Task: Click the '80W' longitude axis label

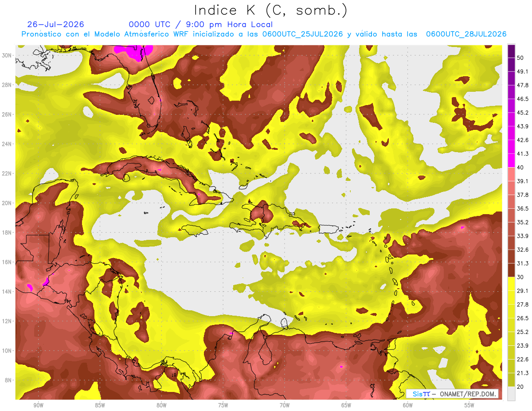Action: point(161,405)
